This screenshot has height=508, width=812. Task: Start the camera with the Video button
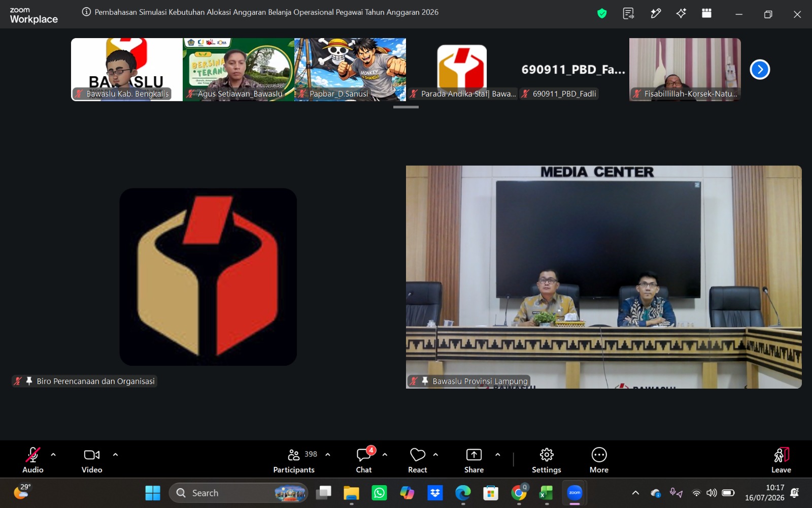coord(92,460)
